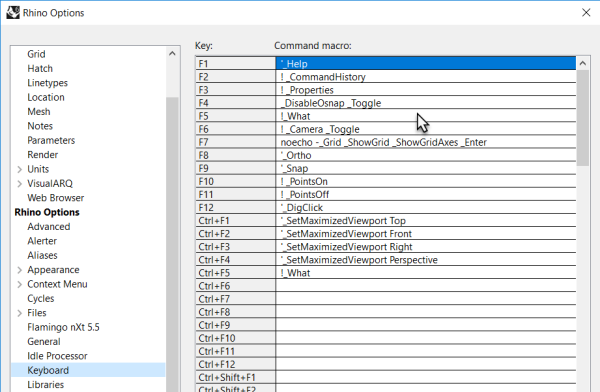Click the options tree scrollbar thumb

click(x=172, y=245)
